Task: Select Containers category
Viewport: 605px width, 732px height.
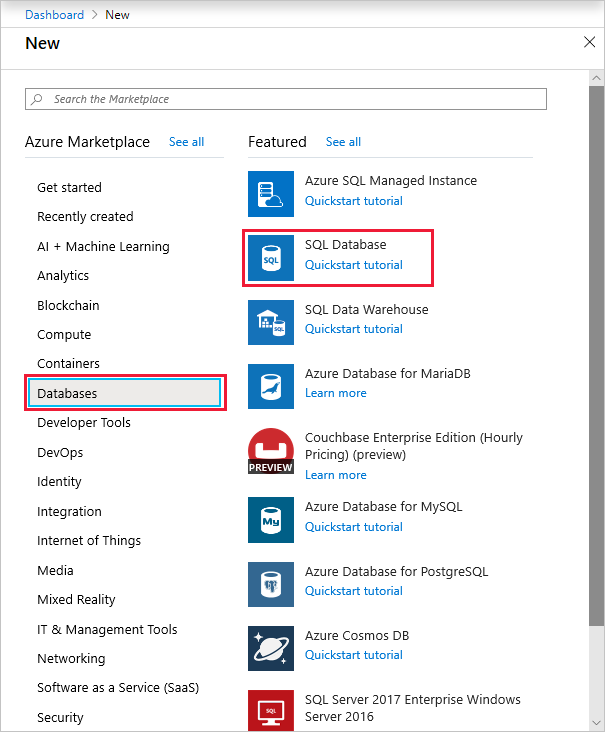Action: coord(69,364)
